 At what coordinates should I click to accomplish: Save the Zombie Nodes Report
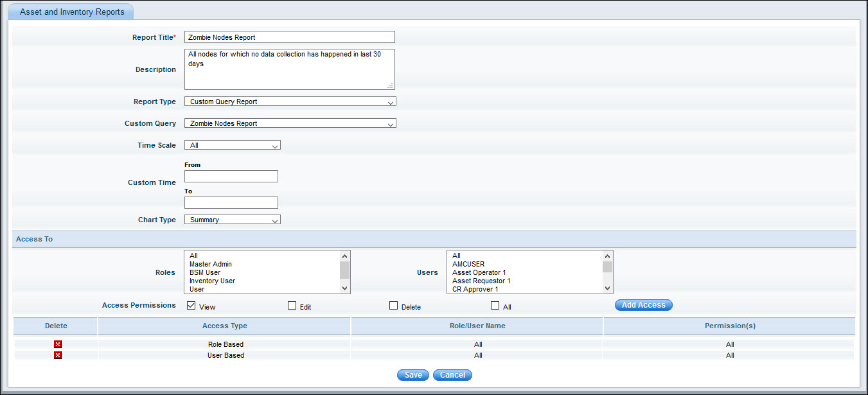point(412,374)
